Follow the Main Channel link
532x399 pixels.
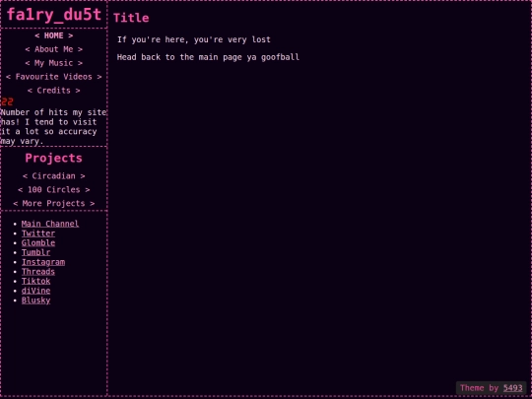[x=50, y=224]
